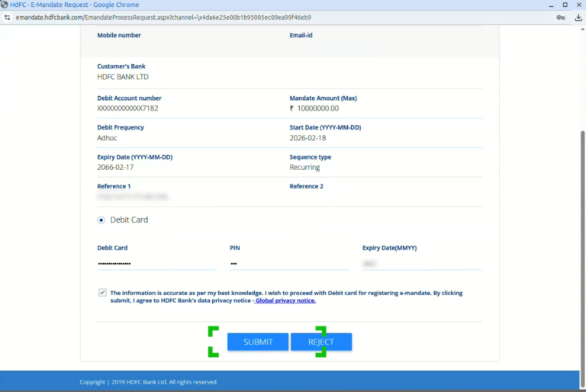The width and height of the screenshot is (586, 392).
Task: Select the Debit Card radio button
Action: pos(101,220)
